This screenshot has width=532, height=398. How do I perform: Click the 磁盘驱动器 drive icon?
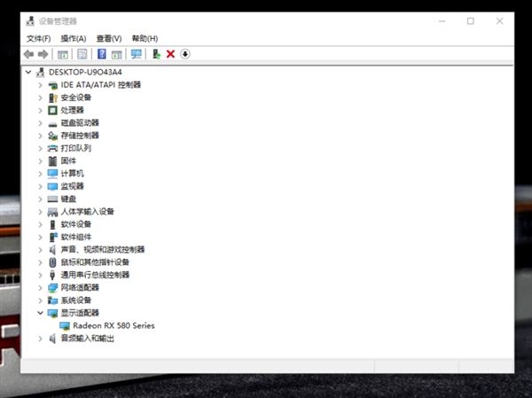coord(52,124)
